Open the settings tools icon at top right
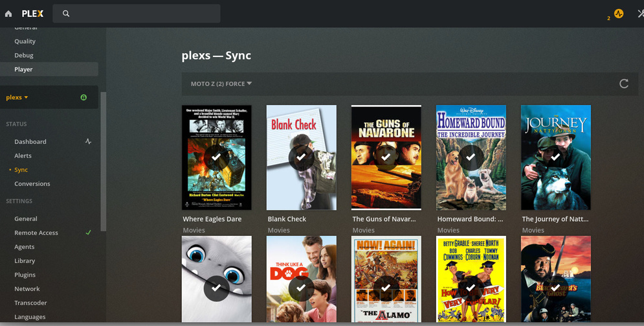The image size is (644, 326). 641,14
